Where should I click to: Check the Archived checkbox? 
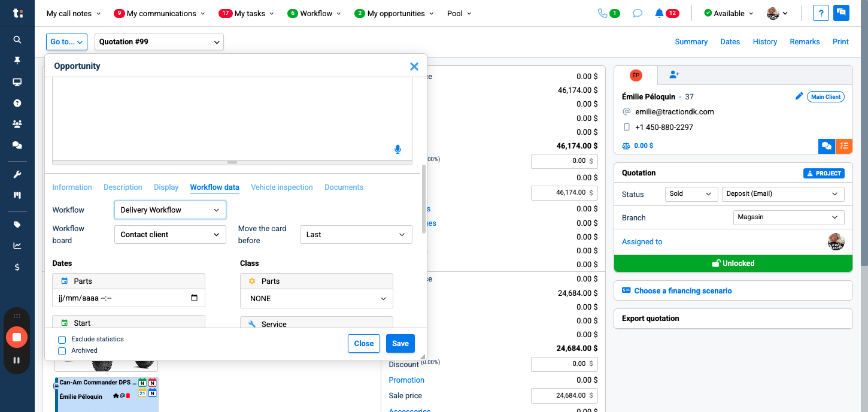(62, 351)
